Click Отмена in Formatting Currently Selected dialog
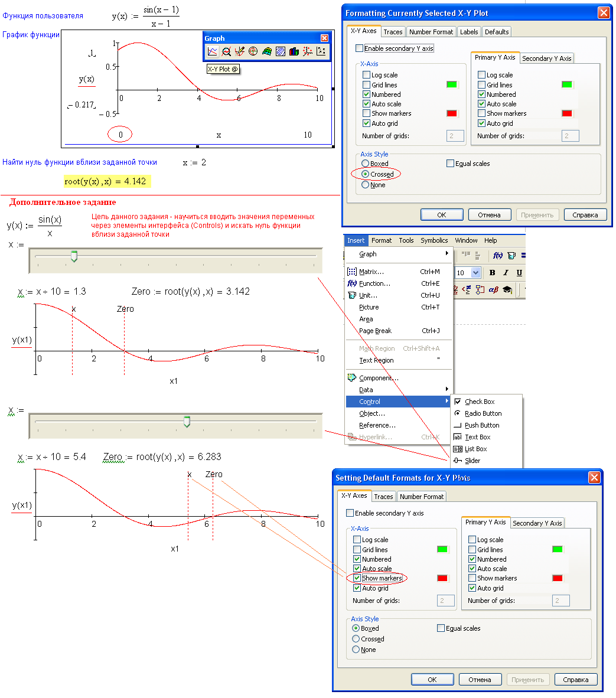Screen dimensions: 616x698 pos(489,214)
